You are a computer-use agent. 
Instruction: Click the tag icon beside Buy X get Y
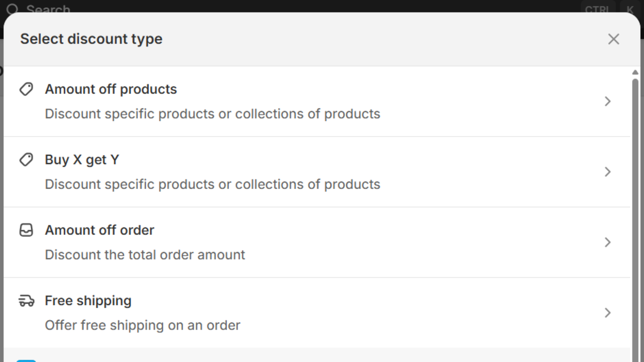pos(26,160)
